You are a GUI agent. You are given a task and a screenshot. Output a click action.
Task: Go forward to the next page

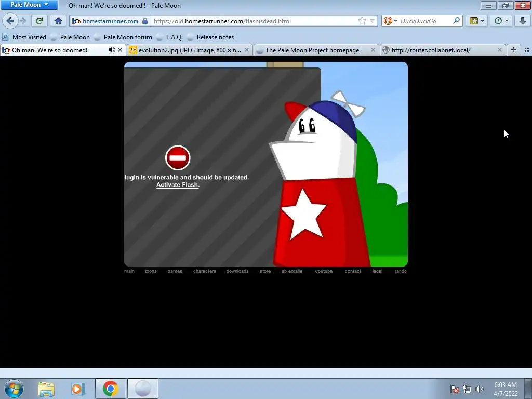23,21
